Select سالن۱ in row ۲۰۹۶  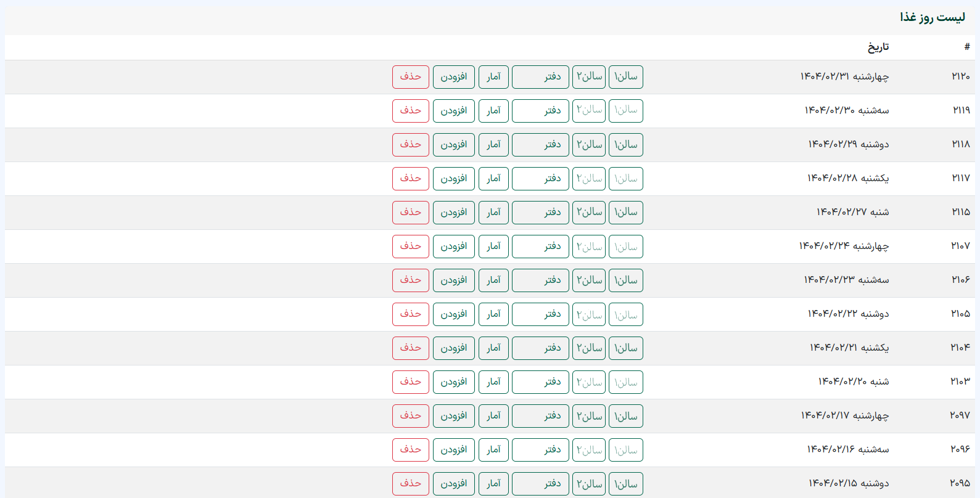point(626,450)
